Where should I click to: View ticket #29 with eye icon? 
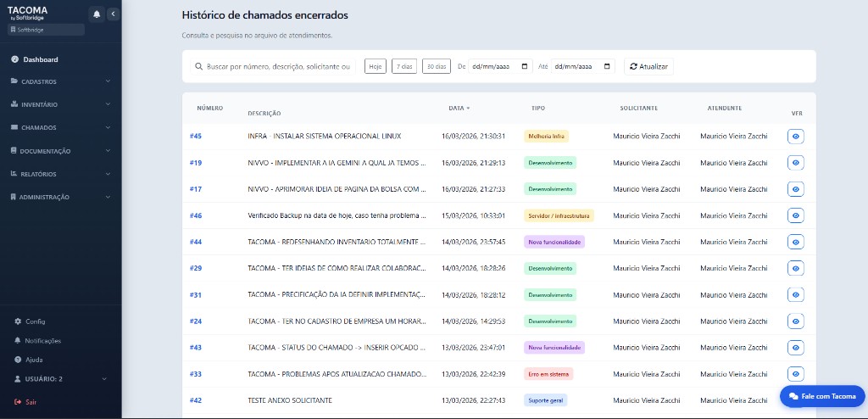pyautogui.click(x=795, y=268)
